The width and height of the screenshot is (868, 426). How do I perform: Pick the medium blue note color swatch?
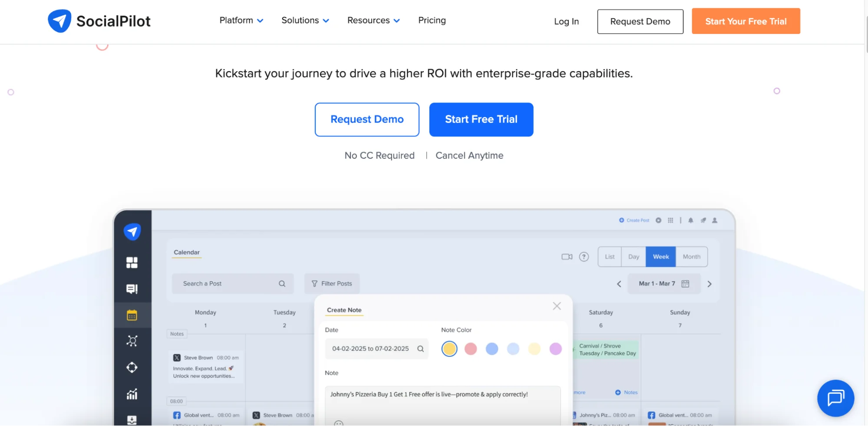pyautogui.click(x=492, y=349)
